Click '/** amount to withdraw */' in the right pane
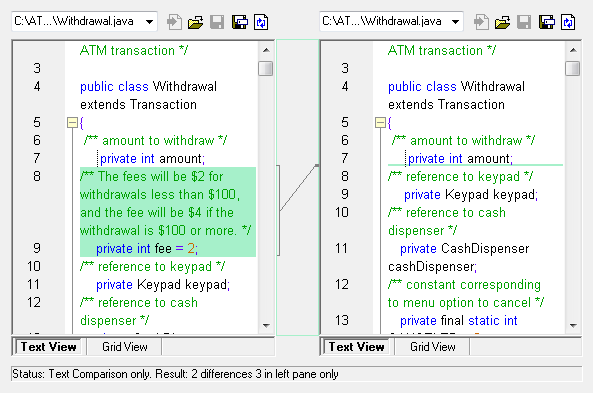This screenshot has height=393, width=593. tap(464, 141)
